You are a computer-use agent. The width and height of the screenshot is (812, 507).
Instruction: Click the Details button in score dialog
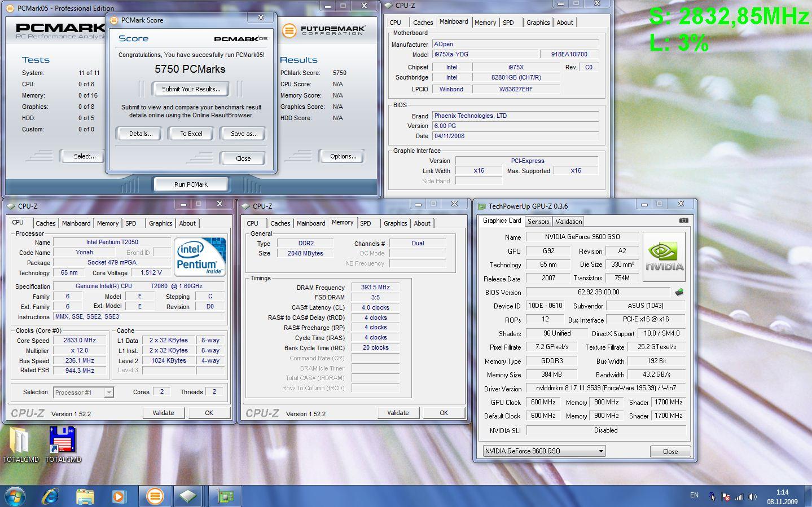pos(141,134)
